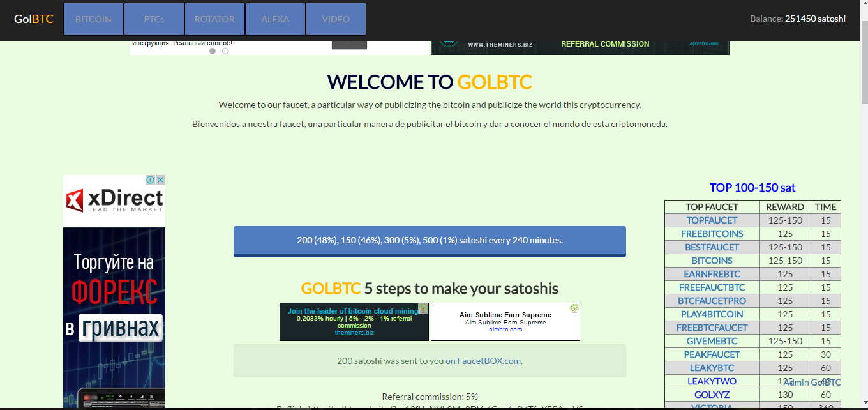The image size is (868, 410).
Task: Open the TOPFAUCET link
Action: (x=712, y=220)
